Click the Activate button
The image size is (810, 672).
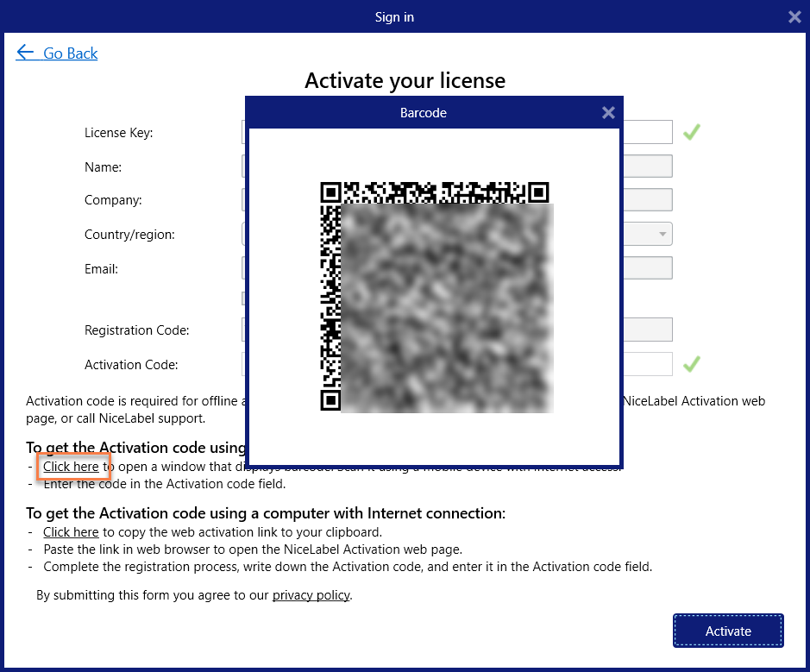[x=727, y=630]
